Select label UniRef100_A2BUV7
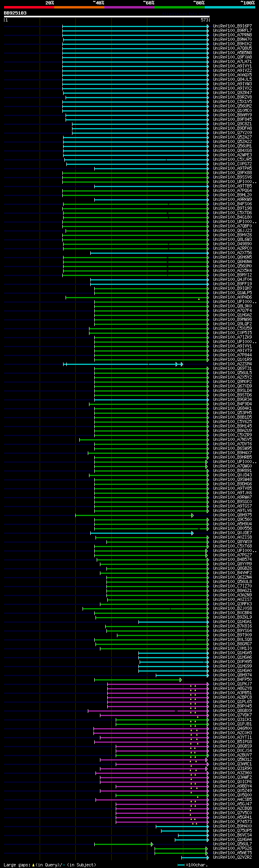The height and width of the screenshot is (868, 259). (x=232, y=755)
